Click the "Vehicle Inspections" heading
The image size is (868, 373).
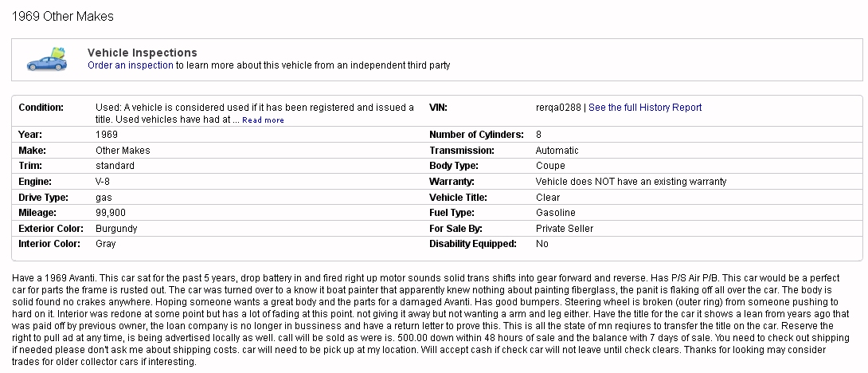tap(143, 53)
